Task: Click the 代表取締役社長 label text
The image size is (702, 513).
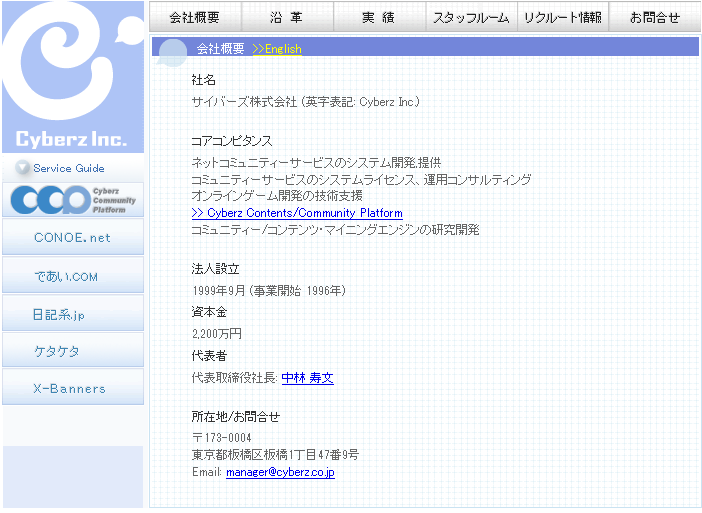Action: click(x=235, y=378)
